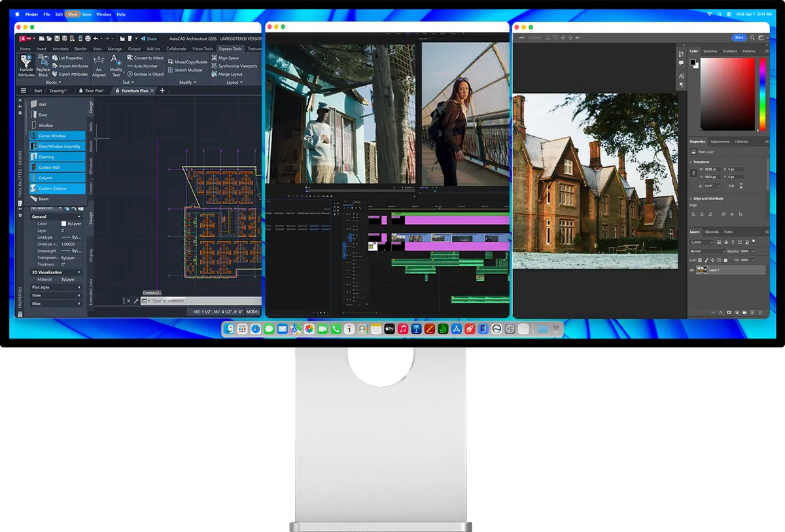This screenshot has width=785, height=532.
Task: Switch to the Floor Plan drawing tab
Action: pos(94,91)
